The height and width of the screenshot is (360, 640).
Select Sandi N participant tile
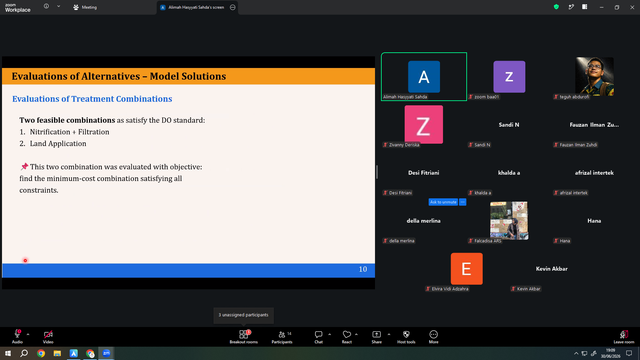point(509,124)
